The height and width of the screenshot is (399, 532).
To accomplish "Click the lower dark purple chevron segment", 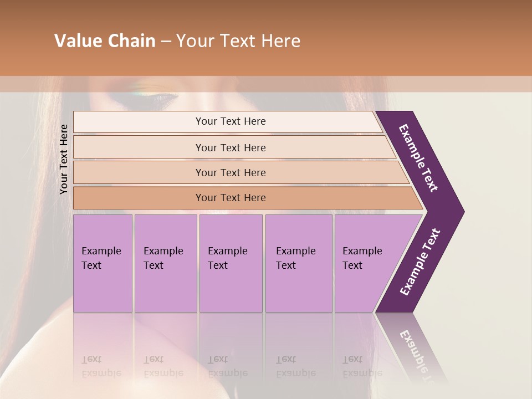I will click(x=420, y=262).
